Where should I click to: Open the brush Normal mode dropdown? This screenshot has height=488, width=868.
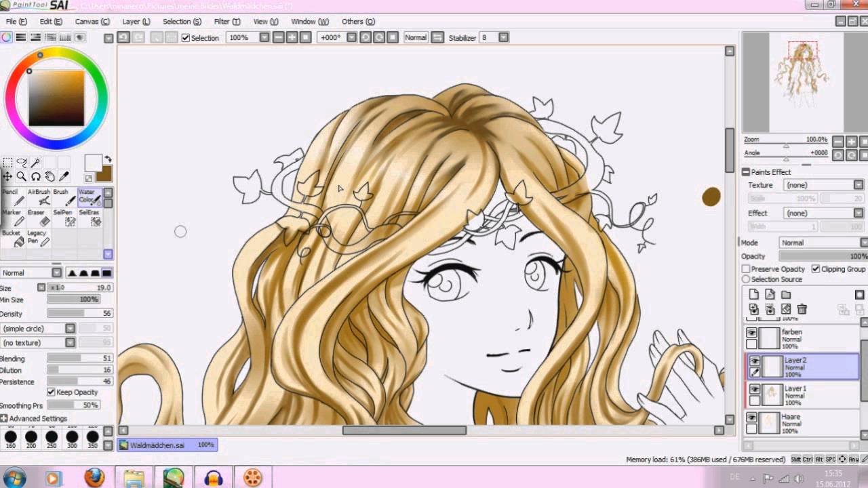[x=57, y=273]
